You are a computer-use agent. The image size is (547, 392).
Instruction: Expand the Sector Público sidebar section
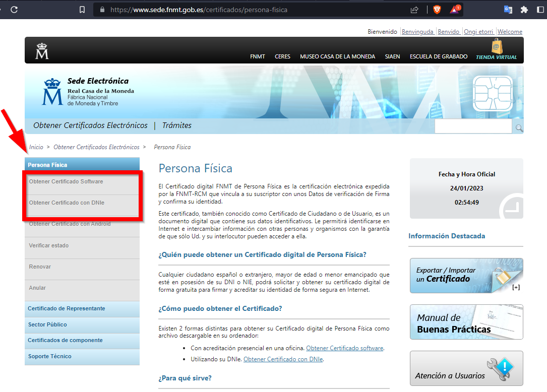point(47,324)
